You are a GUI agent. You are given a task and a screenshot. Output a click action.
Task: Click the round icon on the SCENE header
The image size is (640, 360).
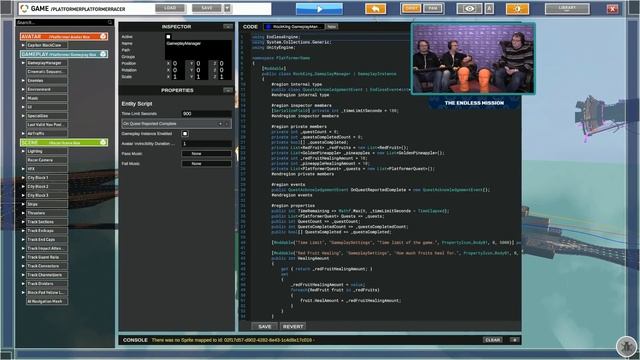tap(103, 142)
